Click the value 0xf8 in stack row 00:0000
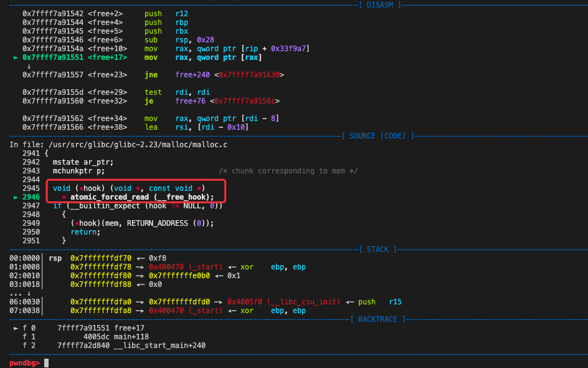Screen dimensions: 588x368 (x=158, y=258)
